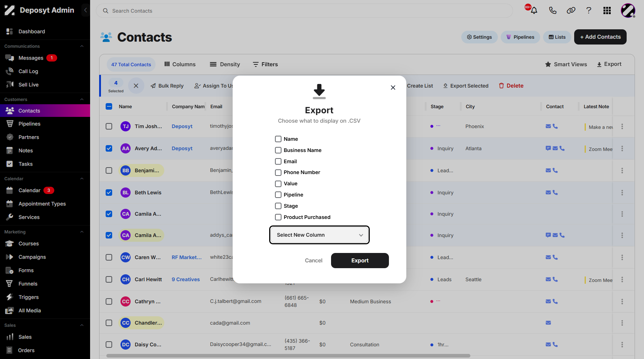Screen dimensions: 644x359
Task: Collapse the Customers sidebar section
Action: (82, 100)
